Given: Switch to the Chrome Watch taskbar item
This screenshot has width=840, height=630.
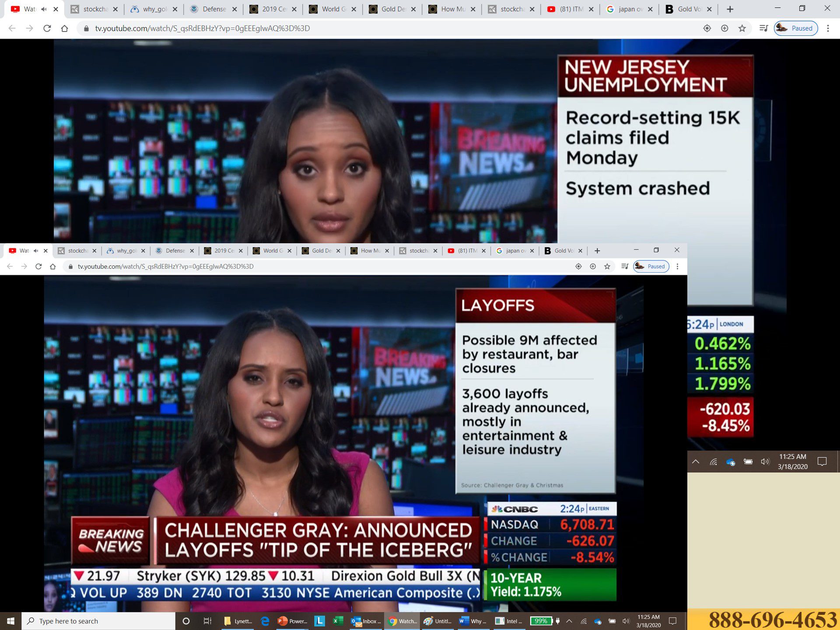Looking at the screenshot, I should tap(403, 621).
